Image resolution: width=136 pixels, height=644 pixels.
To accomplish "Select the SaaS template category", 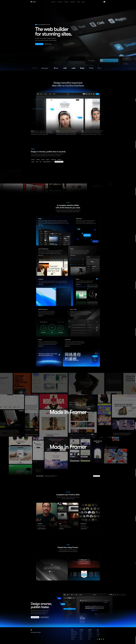I will [x=37, y=162].
